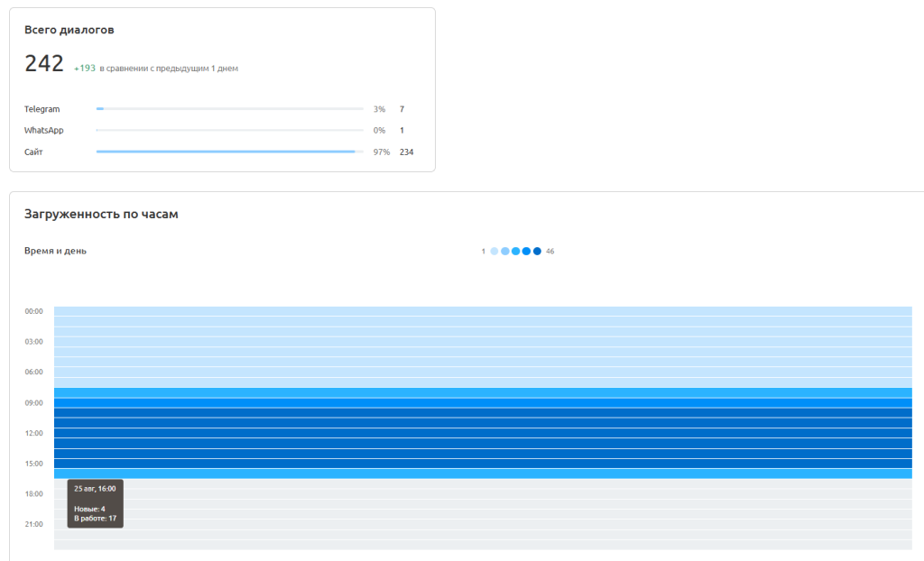Click the WhatsApp channel progress bar
This screenshot has height=561, width=924.
tap(230, 131)
